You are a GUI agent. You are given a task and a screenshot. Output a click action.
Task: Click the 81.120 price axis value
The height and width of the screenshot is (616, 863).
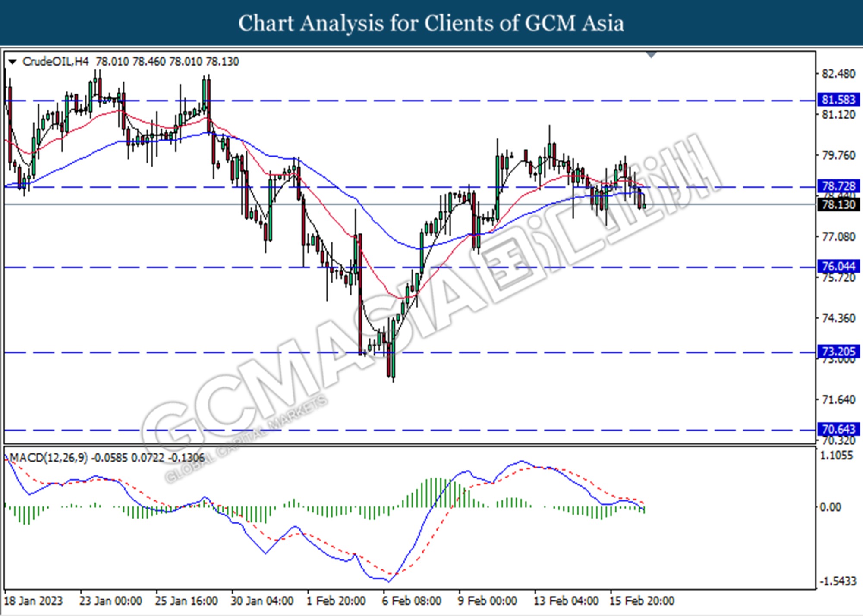click(x=838, y=115)
